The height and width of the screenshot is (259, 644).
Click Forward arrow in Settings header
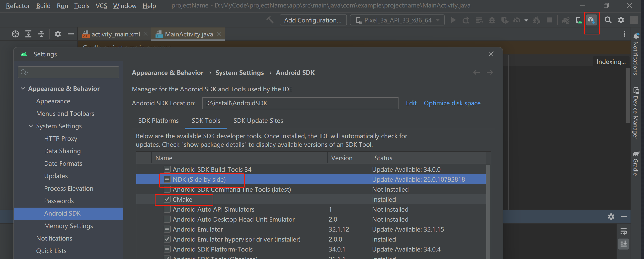(x=490, y=73)
